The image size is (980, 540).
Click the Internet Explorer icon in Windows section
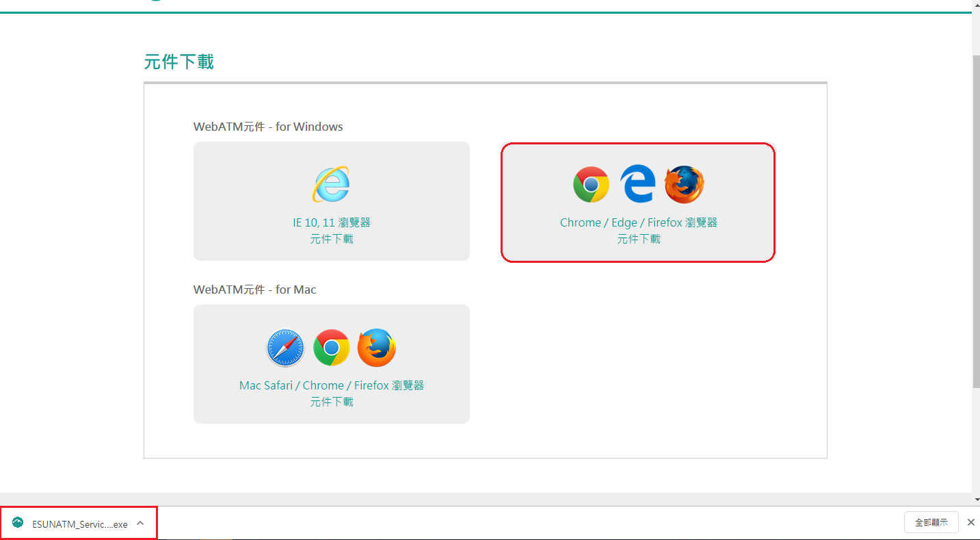[331, 185]
